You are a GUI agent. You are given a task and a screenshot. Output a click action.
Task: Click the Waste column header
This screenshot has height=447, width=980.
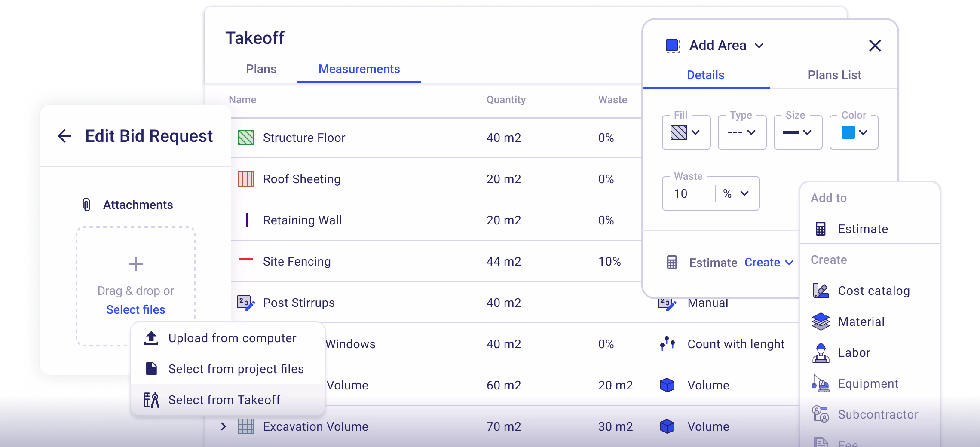tap(612, 100)
